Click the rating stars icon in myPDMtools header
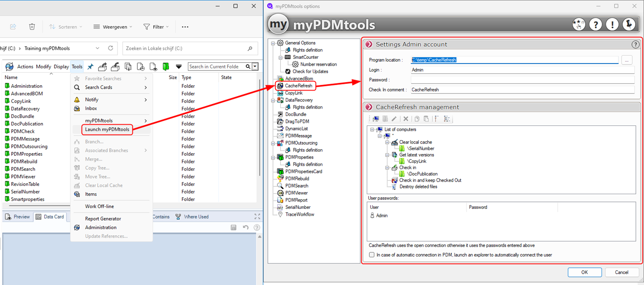This screenshot has width=644, height=285. click(x=579, y=25)
